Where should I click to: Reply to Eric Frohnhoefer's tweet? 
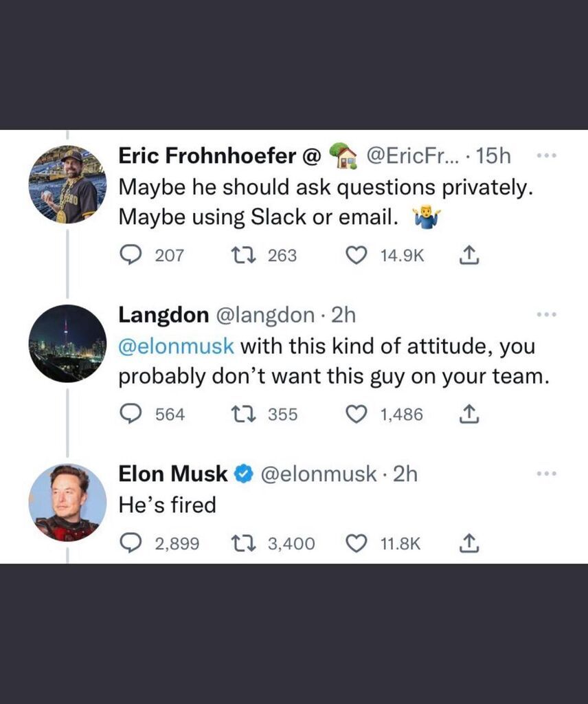[x=131, y=256]
